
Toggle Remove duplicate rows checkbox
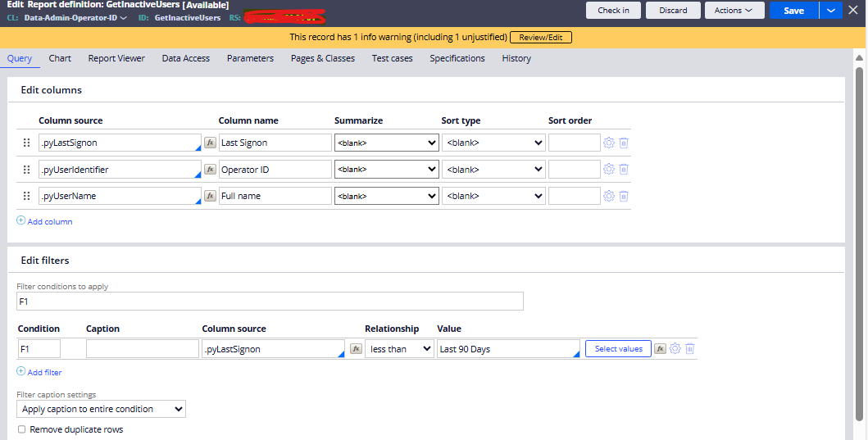[x=21, y=429]
